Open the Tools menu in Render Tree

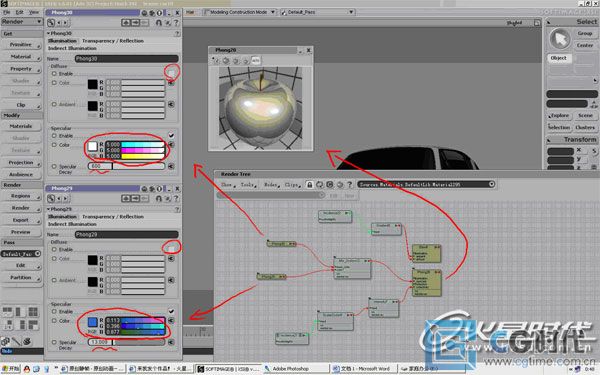pos(248,184)
